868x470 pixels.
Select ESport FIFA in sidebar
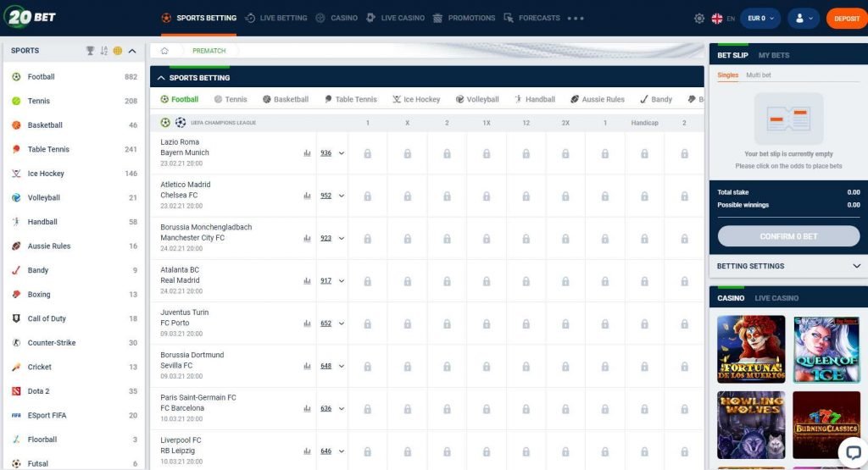click(74, 415)
